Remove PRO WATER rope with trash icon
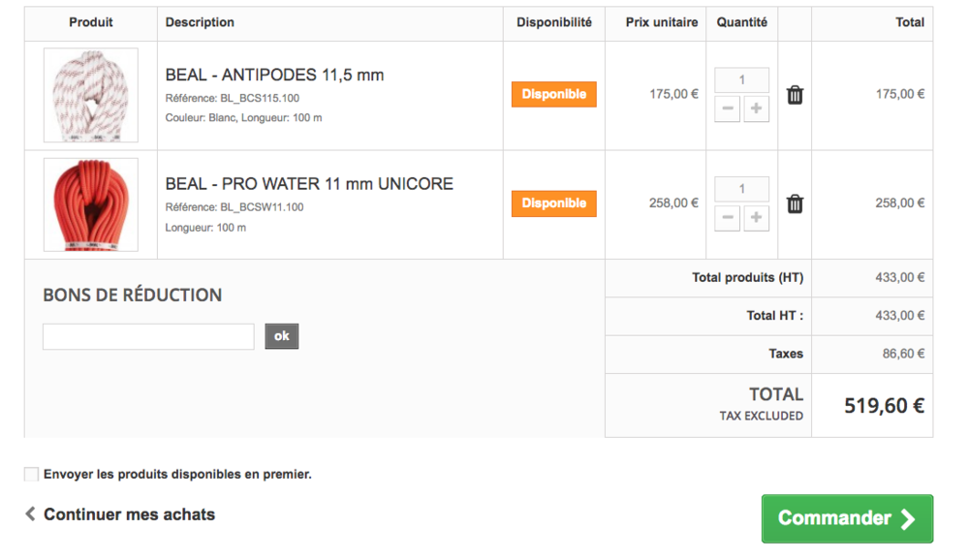This screenshot has width=969, height=560. 795,203
